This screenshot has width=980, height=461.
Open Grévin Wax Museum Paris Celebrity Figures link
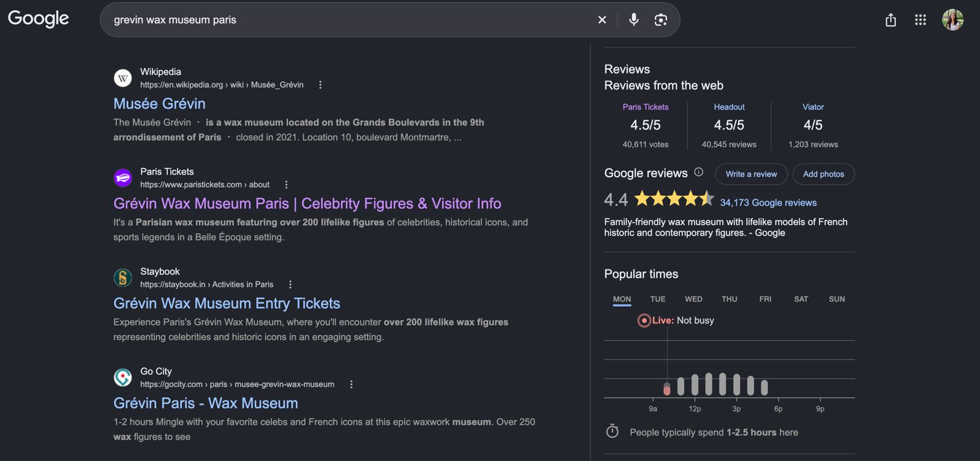click(x=307, y=204)
